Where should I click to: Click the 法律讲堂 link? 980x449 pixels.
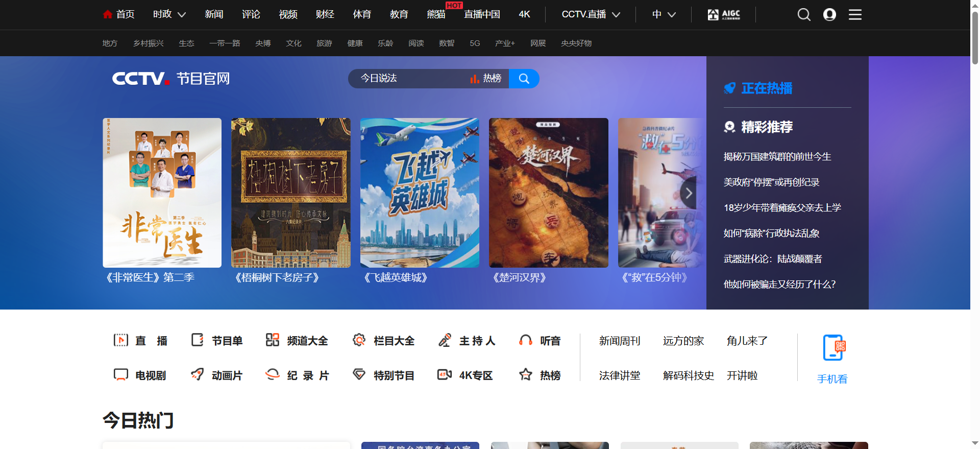click(619, 375)
